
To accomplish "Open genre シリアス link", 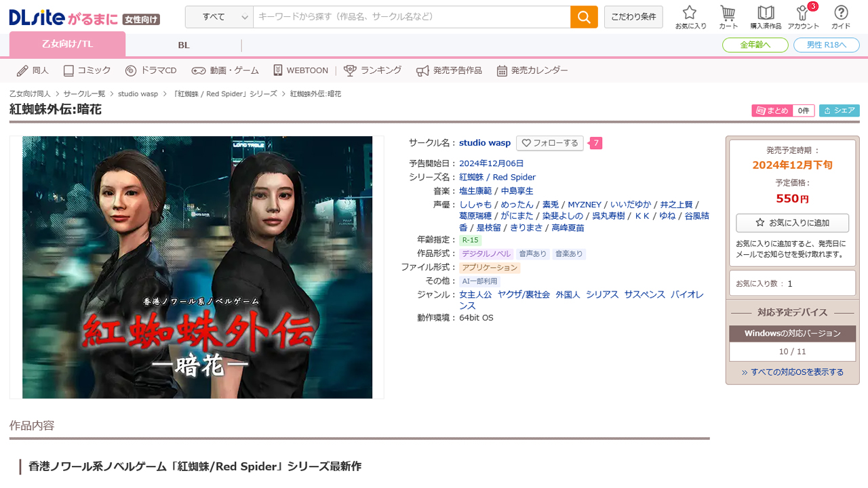I will point(602,295).
